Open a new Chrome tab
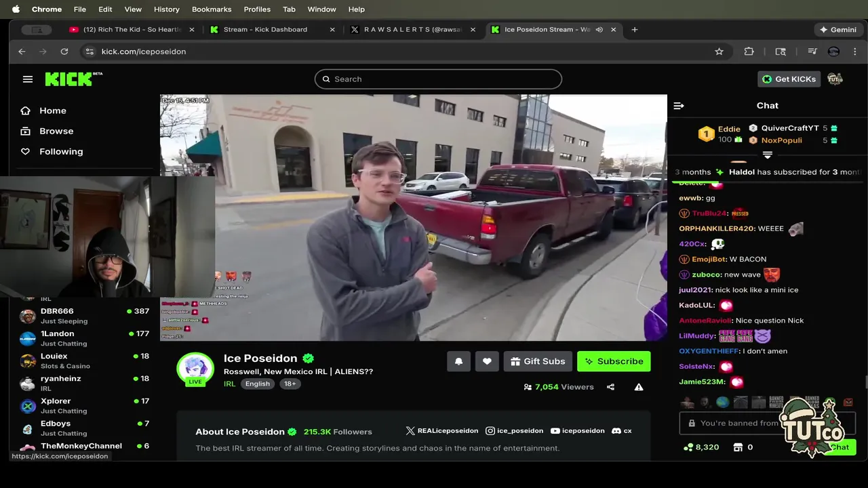The image size is (868, 488). click(635, 30)
